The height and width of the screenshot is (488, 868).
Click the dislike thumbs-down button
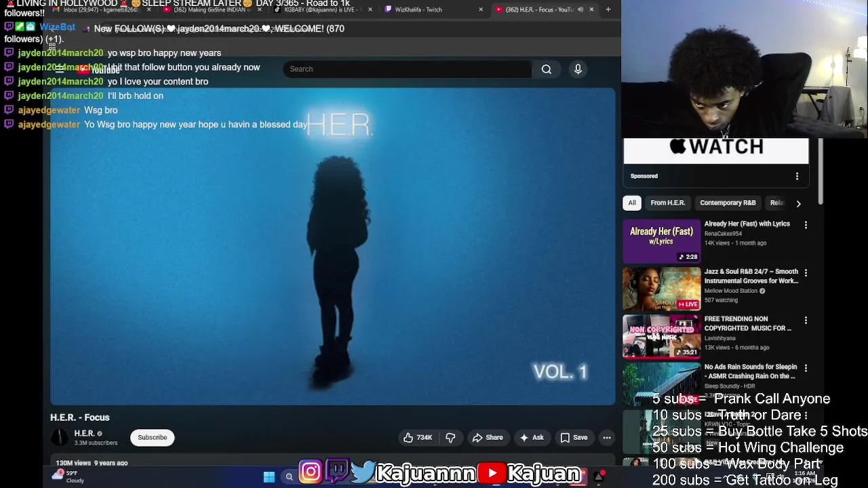(x=451, y=438)
